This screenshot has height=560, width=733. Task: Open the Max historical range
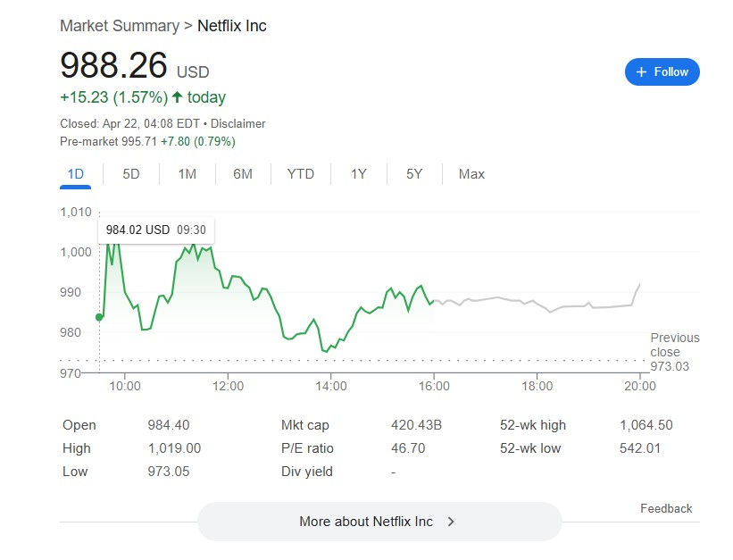point(471,174)
